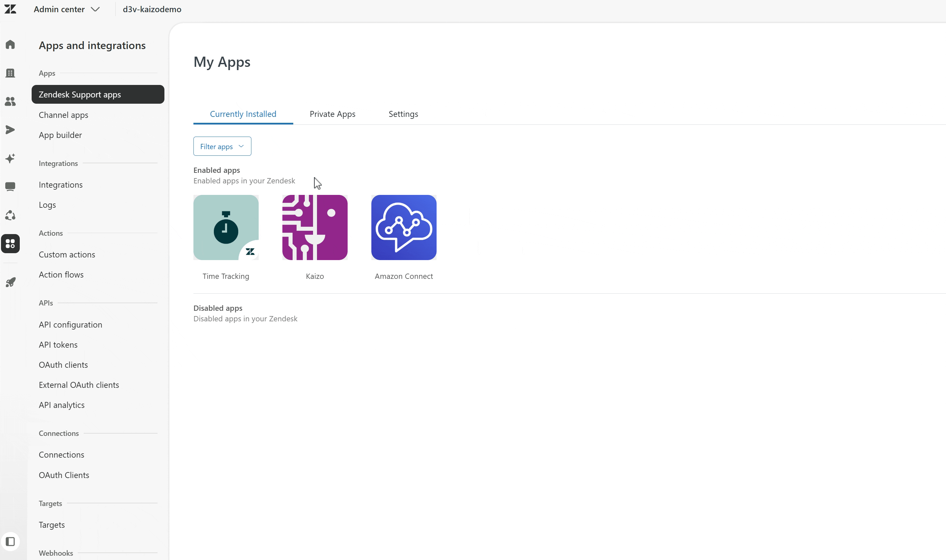Open the Account section building icon

tap(10, 73)
